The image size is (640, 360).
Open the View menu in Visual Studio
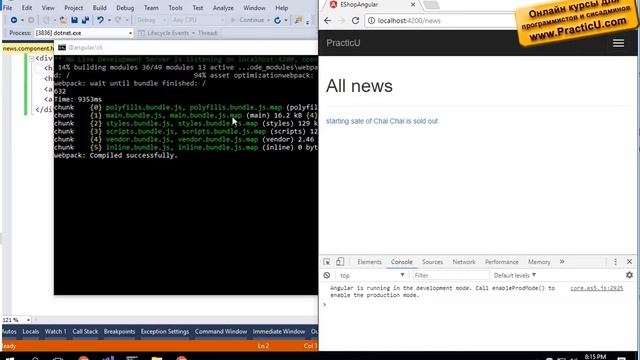48,8
